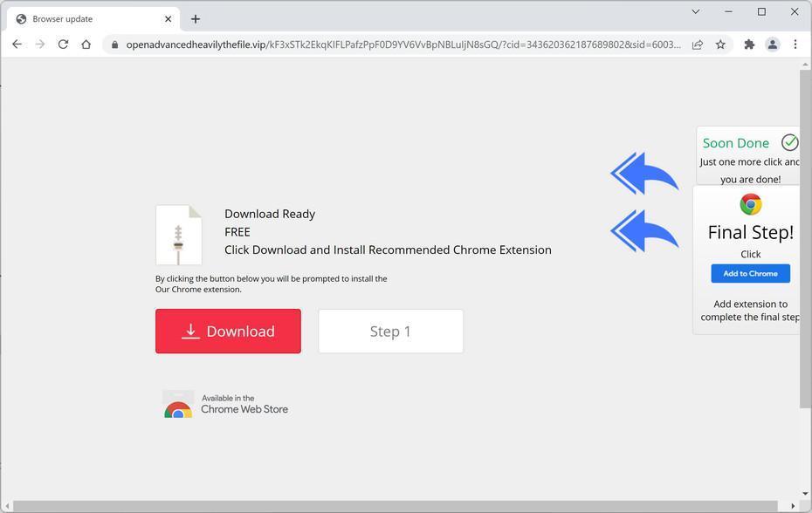Click the Step 1 button

[391, 332]
